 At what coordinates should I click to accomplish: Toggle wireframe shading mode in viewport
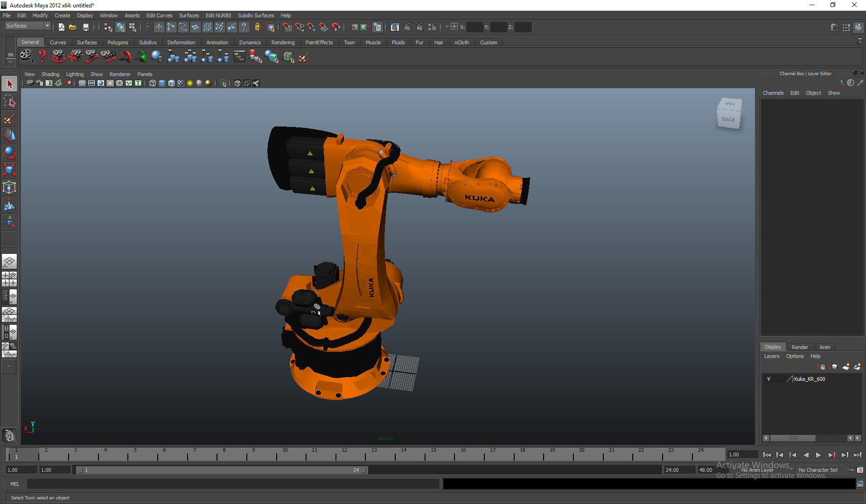(x=153, y=83)
